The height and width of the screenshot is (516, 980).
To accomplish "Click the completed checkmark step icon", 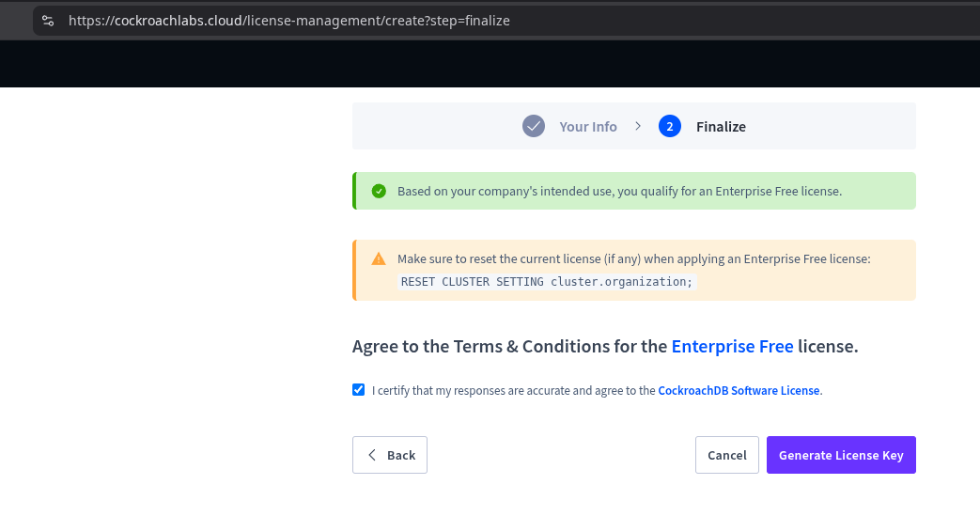I will pyautogui.click(x=533, y=126).
